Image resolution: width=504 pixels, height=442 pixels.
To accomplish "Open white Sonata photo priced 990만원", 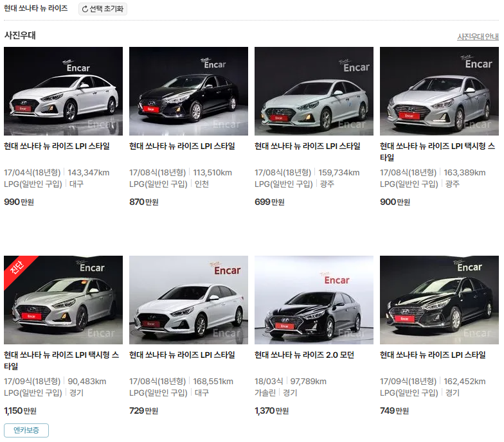I will click(63, 91).
